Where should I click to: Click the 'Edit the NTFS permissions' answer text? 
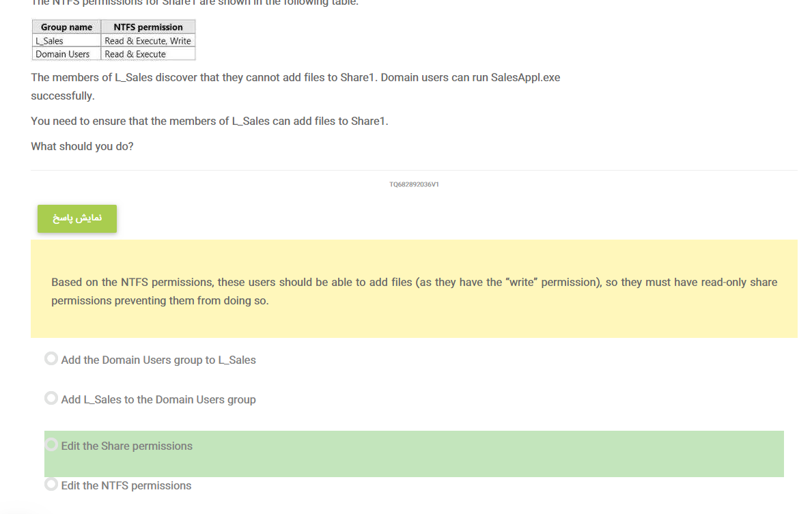tap(126, 485)
